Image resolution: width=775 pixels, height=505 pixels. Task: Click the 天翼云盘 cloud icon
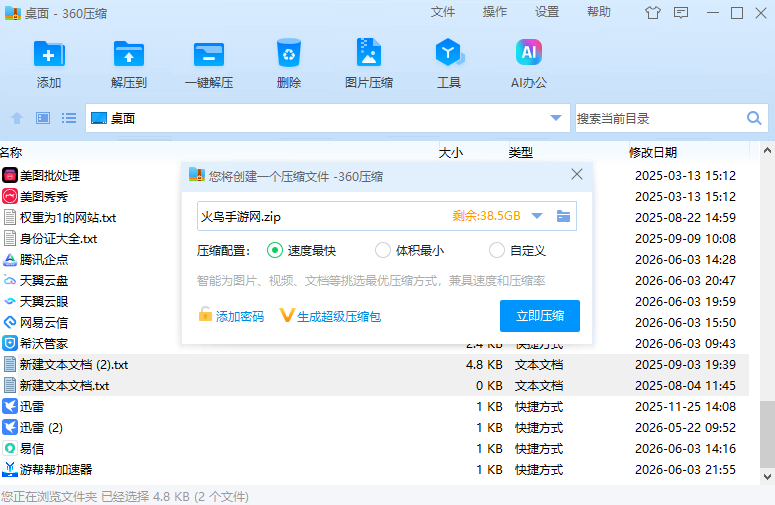coord(10,281)
